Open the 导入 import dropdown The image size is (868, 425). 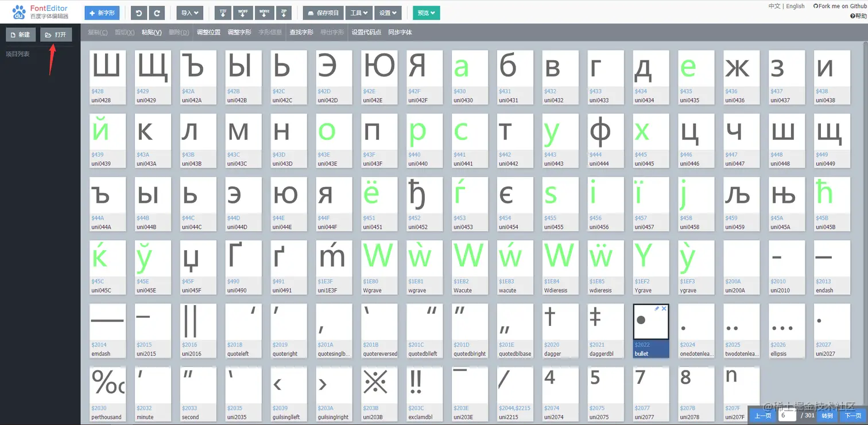coord(189,13)
